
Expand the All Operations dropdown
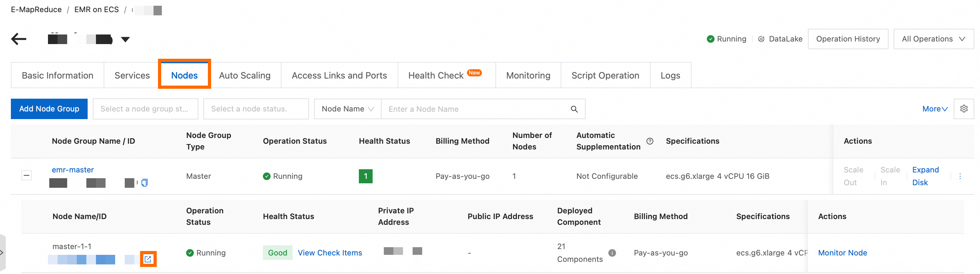pos(933,39)
